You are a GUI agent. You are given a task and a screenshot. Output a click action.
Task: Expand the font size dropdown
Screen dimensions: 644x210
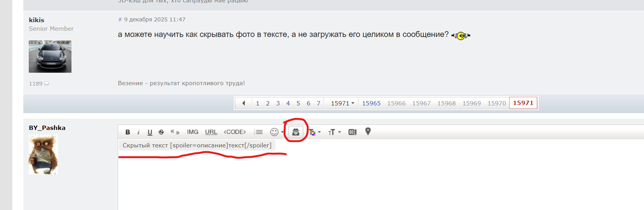click(x=334, y=132)
